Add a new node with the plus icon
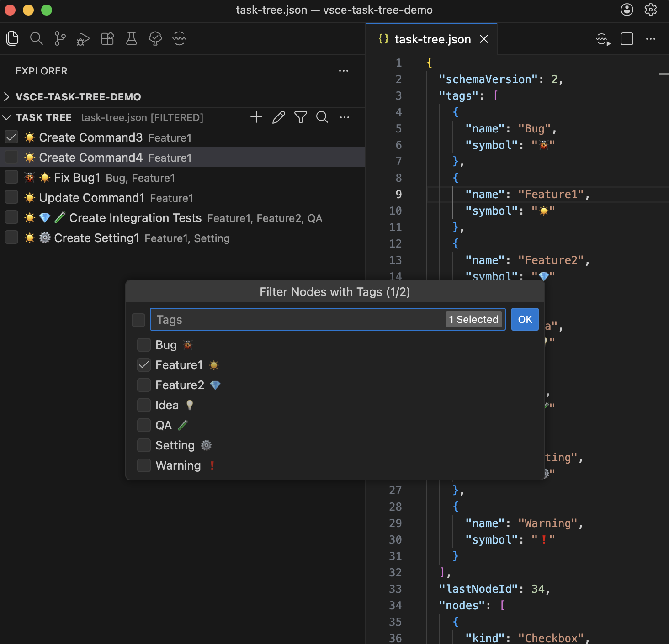Image resolution: width=669 pixels, height=644 pixels. coord(256,117)
